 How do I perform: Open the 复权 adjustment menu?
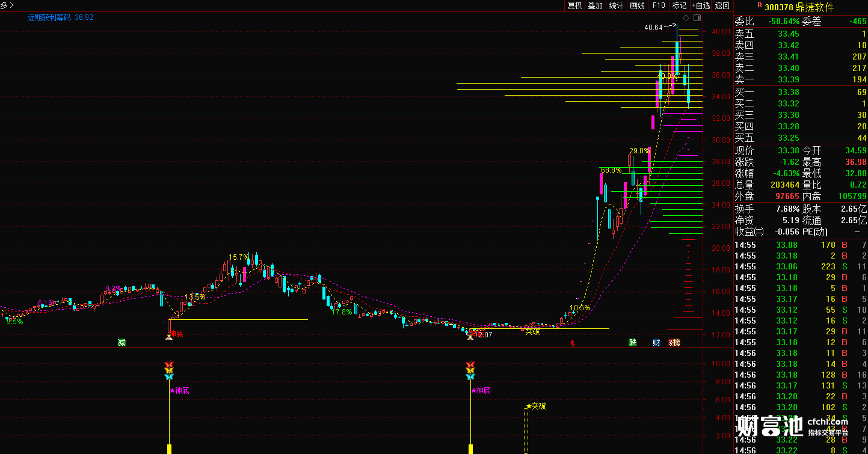pos(574,5)
